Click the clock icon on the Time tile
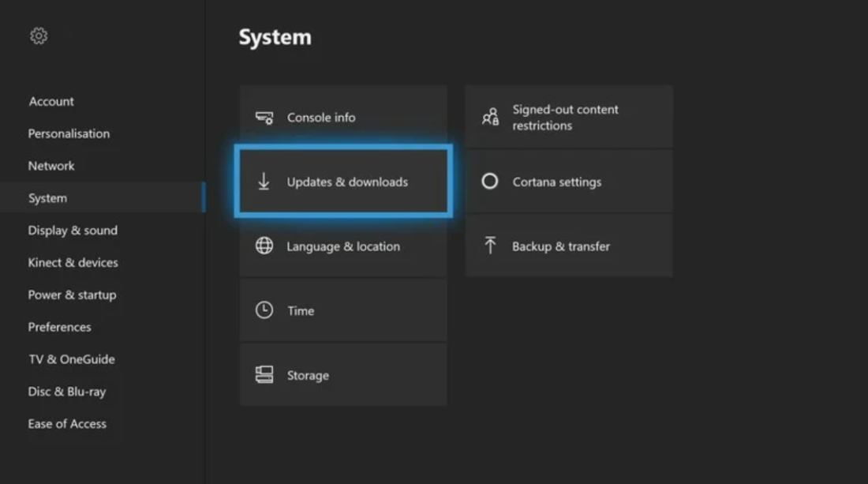 click(x=265, y=310)
